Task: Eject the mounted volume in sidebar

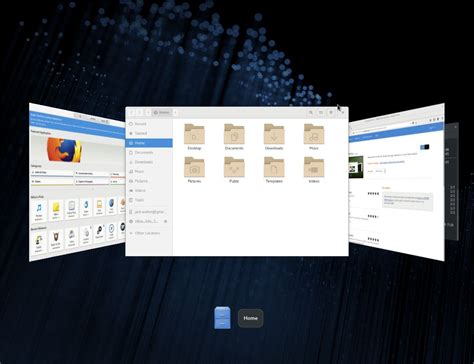Action: [166, 221]
